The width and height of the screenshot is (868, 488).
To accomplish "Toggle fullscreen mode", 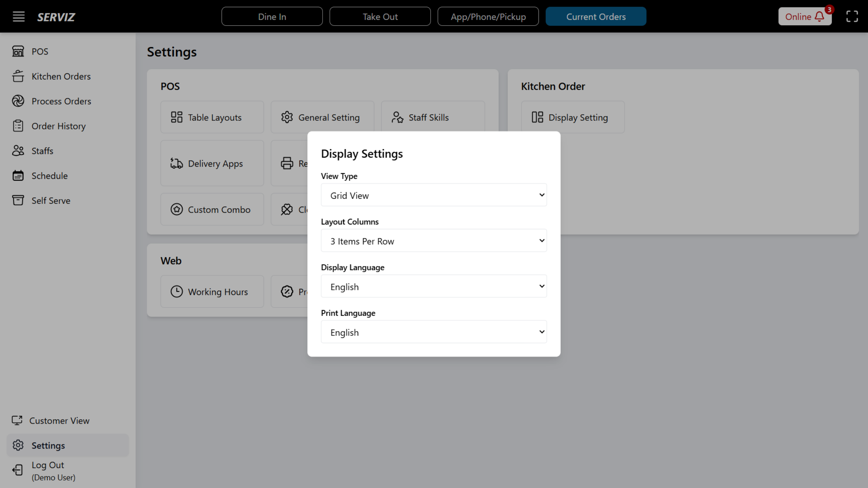I will click(852, 16).
